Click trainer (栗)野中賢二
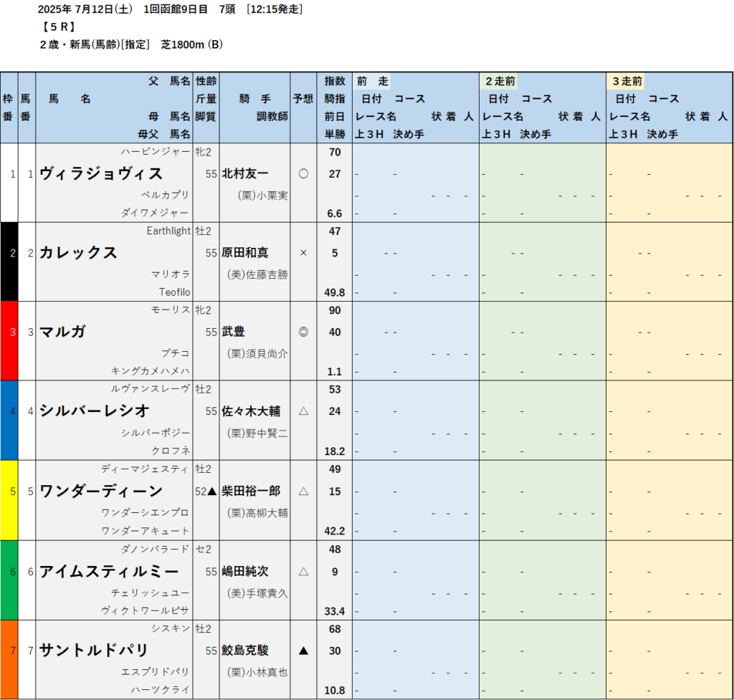This screenshot has width=734, height=700. [x=257, y=433]
